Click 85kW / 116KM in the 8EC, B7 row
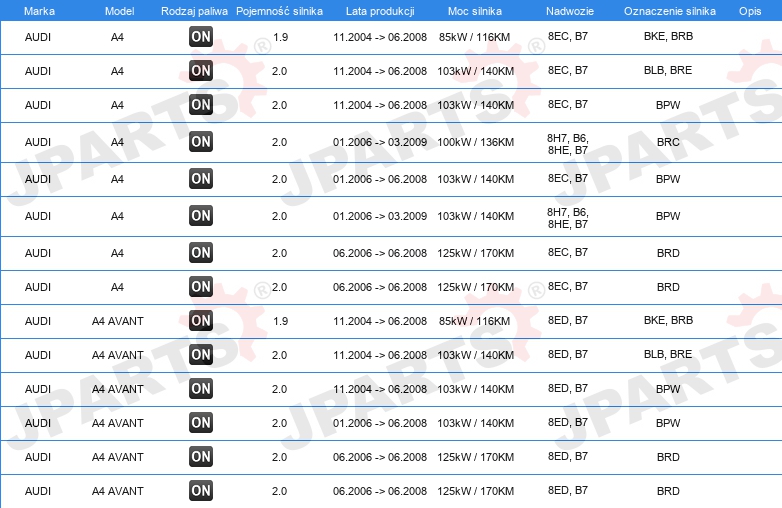 tap(475, 37)
